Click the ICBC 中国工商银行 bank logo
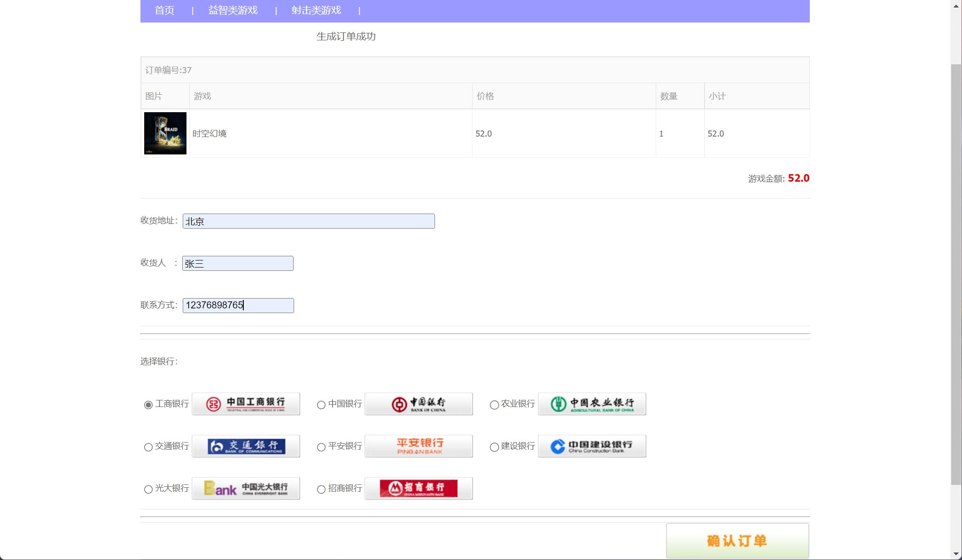The height and width of the screenshot is (560, 962). click(x=246, y=404)
